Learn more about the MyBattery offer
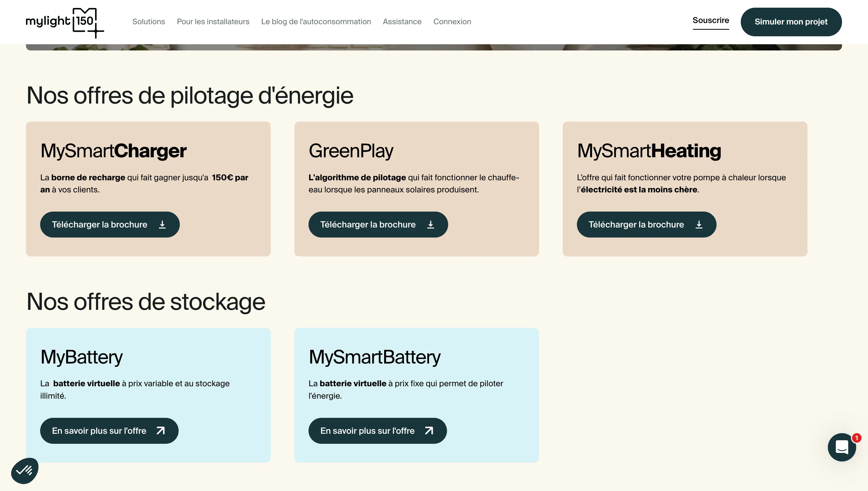Viewport: 868px width, 491px height. 109,431
